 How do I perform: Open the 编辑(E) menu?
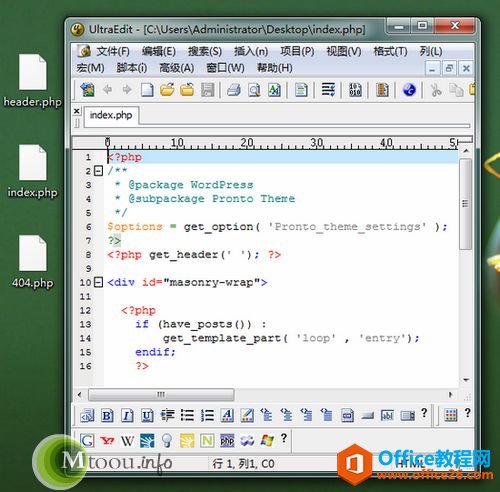pyautogui.click(x=159, y=52)
